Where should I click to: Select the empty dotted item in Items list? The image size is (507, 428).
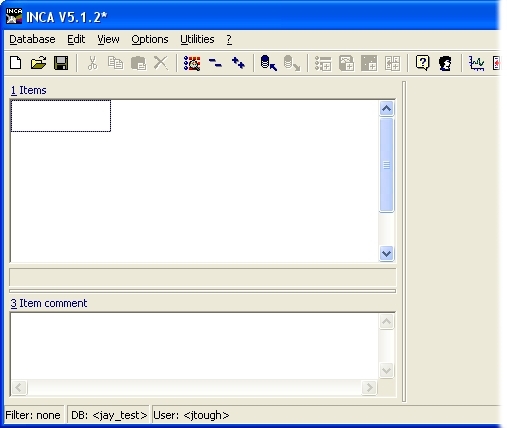pyautogui.click(x=61, y=116)
